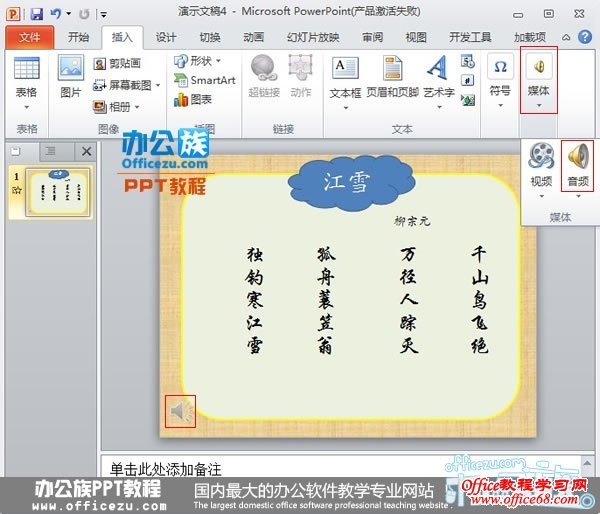The width and height of the screenshot is (600, 514).
Task: Expand the 媒体 dropdown arrow
Action: [x=539, y=106]
